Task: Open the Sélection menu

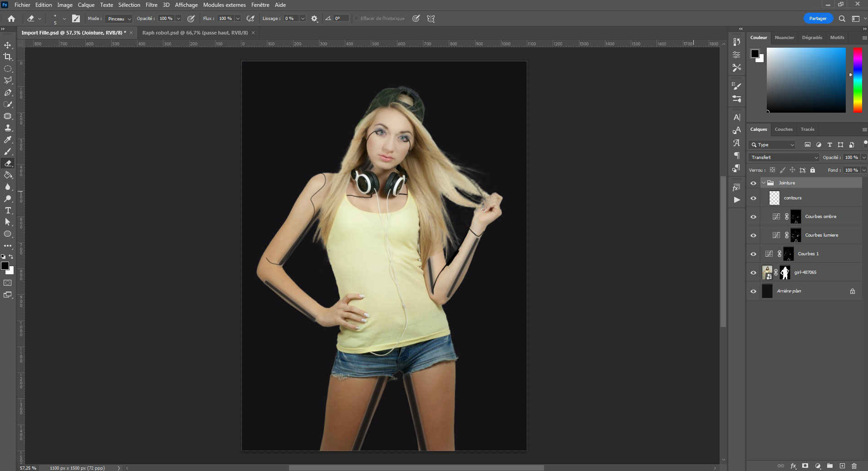Action: pyautogui.click(x=129, y=5)
